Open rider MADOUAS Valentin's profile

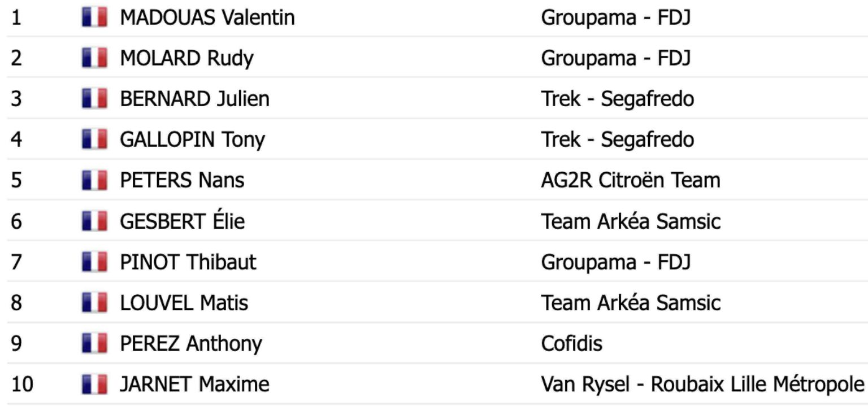207,18
